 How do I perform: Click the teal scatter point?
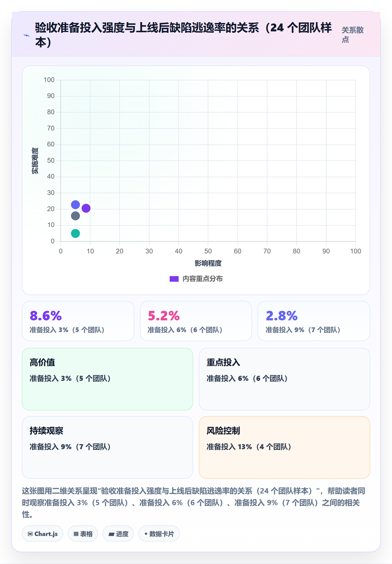[75, 233]
